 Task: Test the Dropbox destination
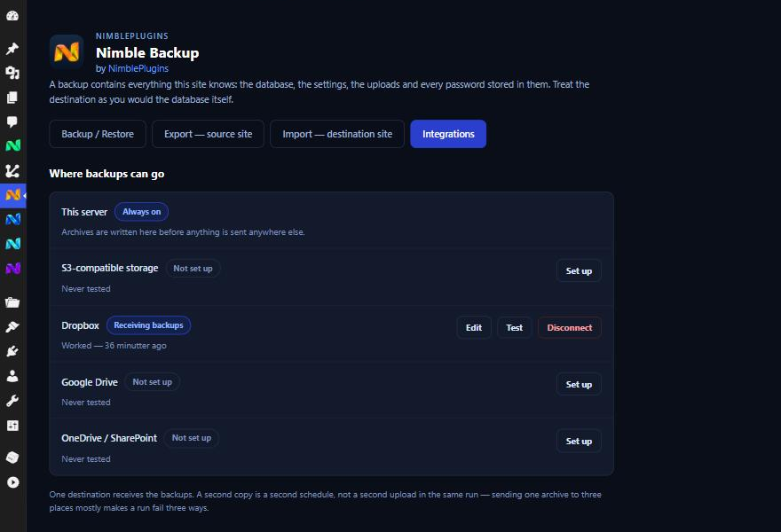(x=515, y=327)
